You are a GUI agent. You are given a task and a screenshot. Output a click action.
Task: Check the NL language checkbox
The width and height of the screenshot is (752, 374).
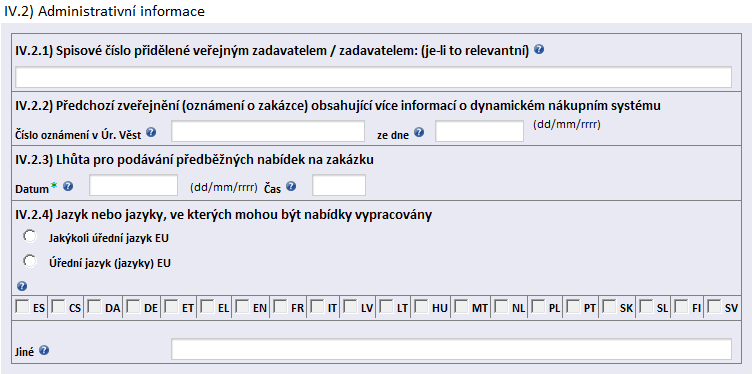coord(501,306)
